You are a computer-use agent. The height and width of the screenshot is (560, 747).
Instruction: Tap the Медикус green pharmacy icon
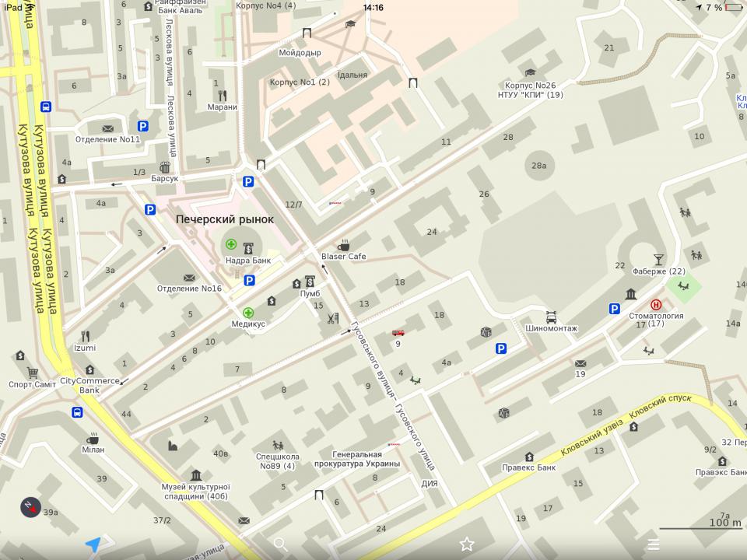(x=249, y=313)
